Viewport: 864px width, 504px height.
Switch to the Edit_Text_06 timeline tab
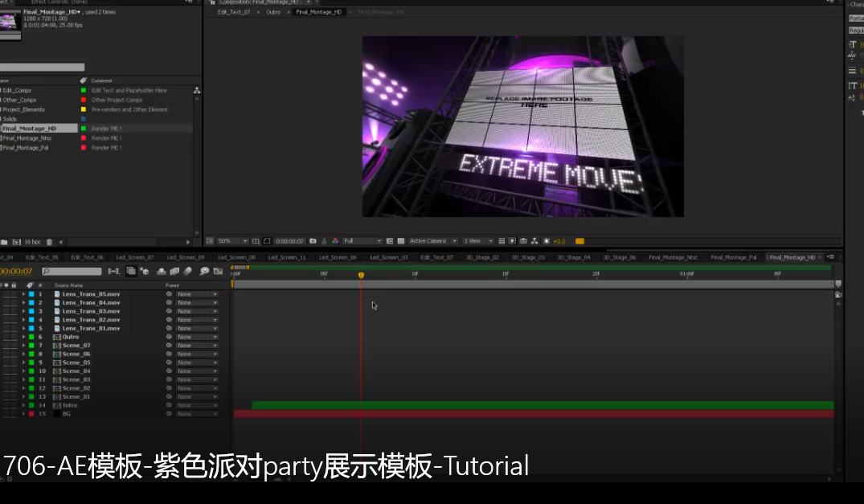[x=87, y=257]
